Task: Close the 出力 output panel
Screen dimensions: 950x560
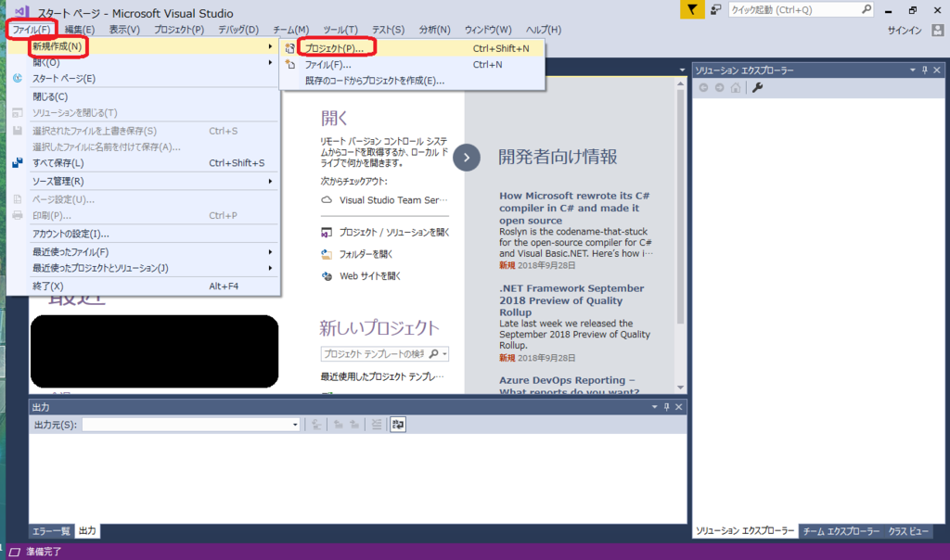Action: [678, 407]
